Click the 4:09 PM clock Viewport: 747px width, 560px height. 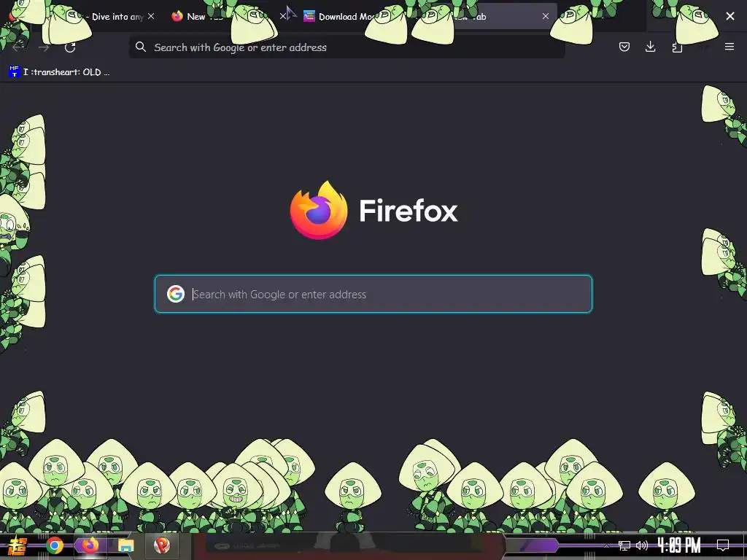679,545
